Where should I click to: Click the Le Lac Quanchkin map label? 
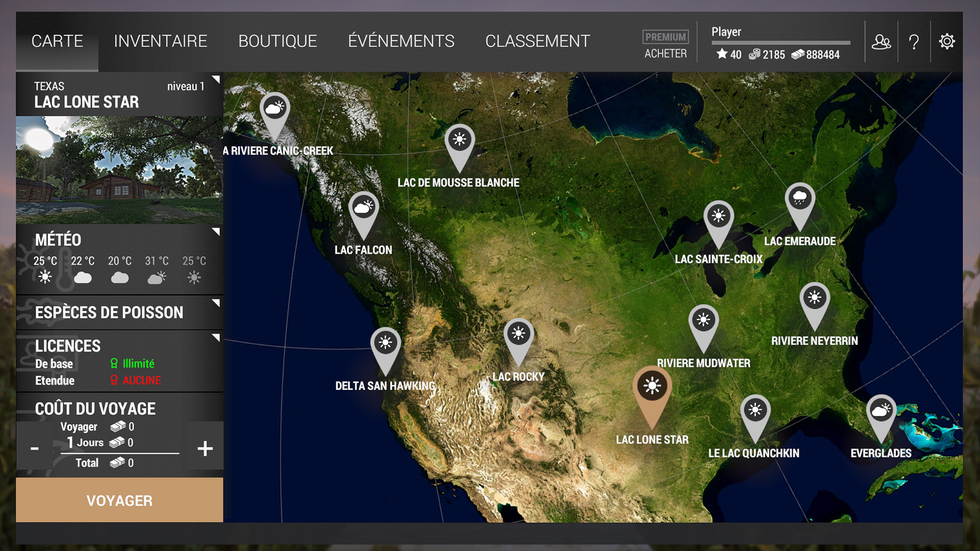click(754, 453)
